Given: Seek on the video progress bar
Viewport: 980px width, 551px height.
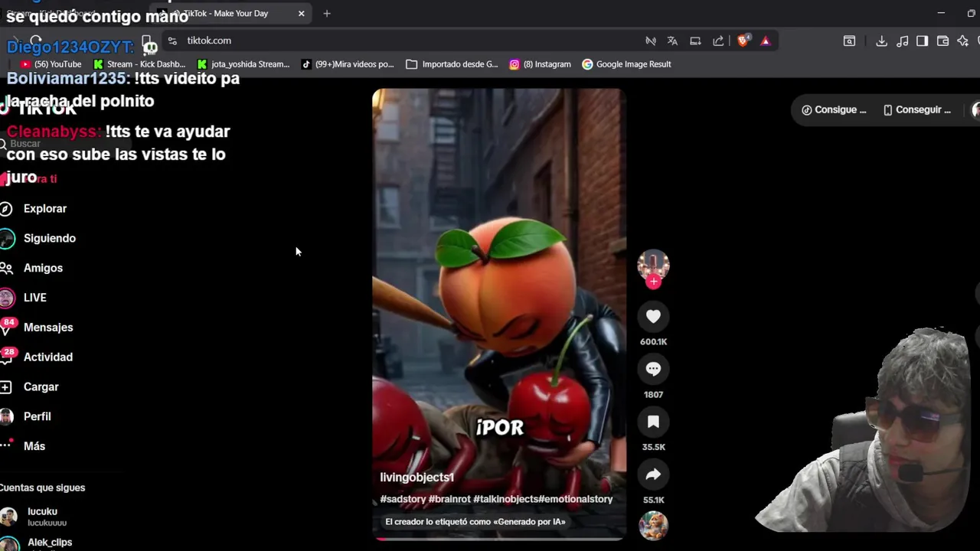Looking at the screenshot, I should click(x=499, y=539).
